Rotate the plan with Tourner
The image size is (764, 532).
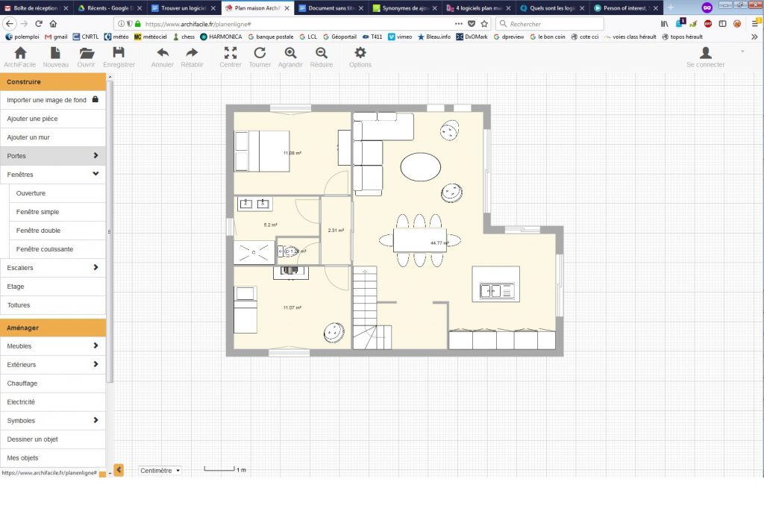click(260, 53)
